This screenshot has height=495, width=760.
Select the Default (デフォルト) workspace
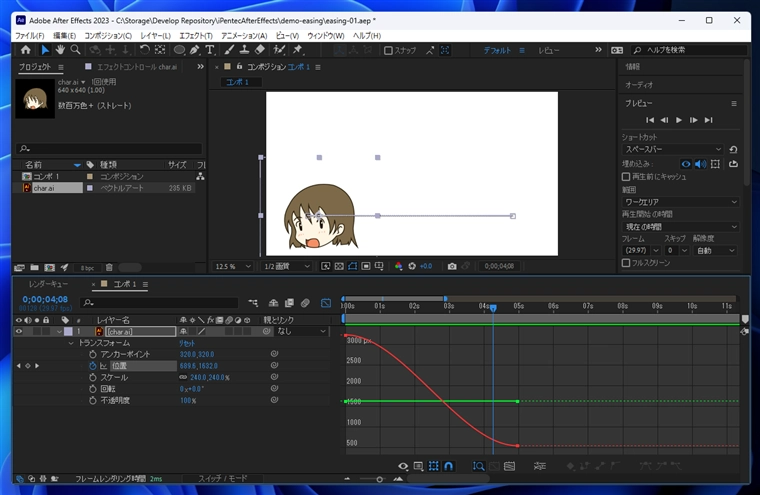tap(497, 50)
